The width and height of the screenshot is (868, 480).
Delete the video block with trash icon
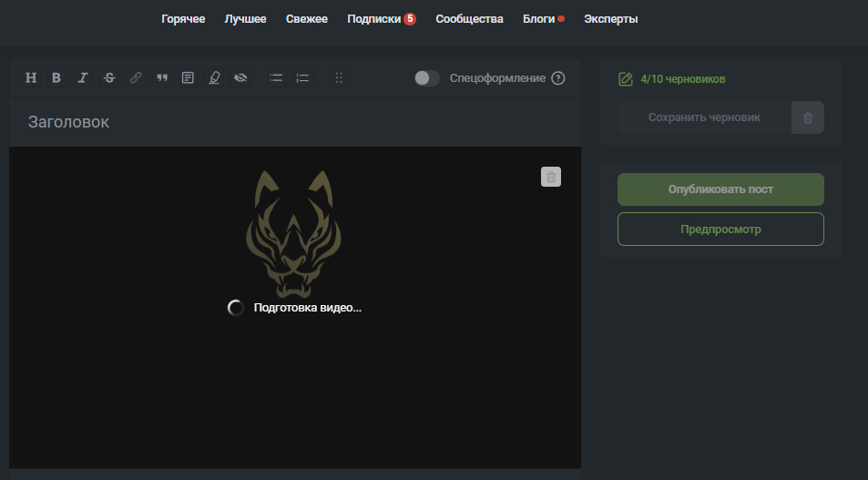[x=551, y=177]
